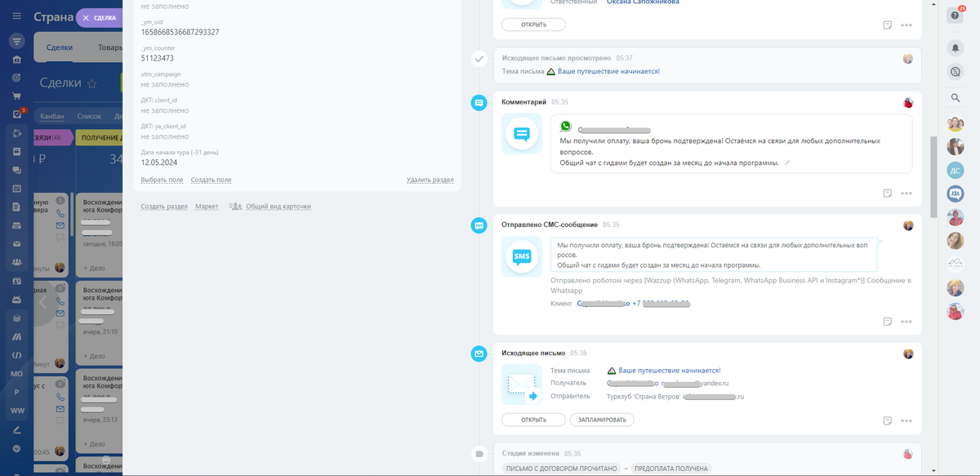Add note on СМС-сообщение entry
The width and height of the screenshot is (980, 476).
pos(887,322)
